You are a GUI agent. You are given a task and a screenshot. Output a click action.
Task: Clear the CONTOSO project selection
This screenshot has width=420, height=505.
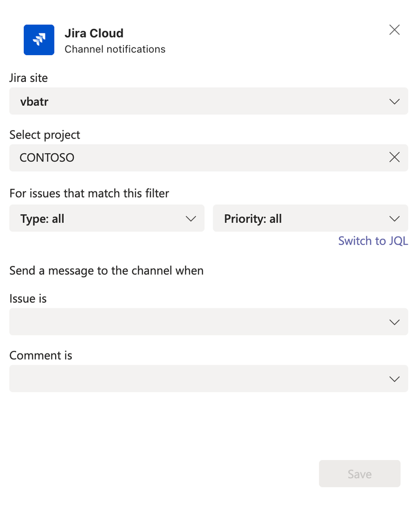tap(394, 157)
